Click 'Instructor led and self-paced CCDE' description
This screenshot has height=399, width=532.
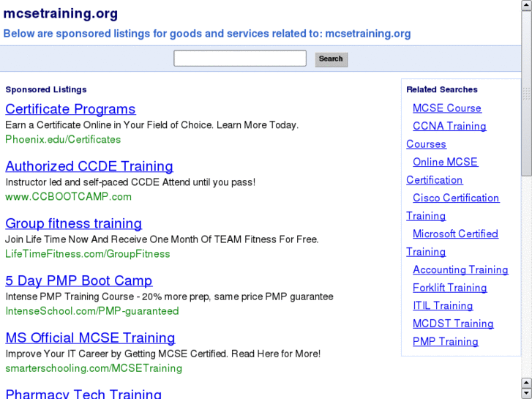click(x=130, y=182)
